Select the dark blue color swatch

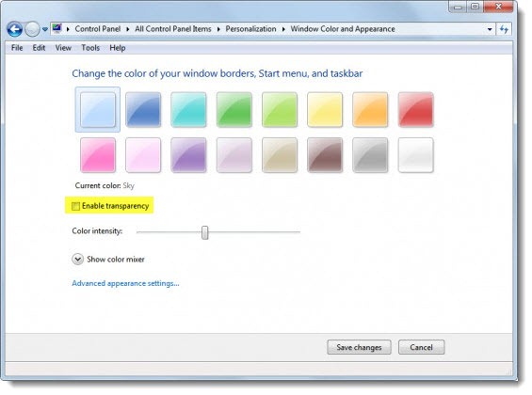(143, 109)
